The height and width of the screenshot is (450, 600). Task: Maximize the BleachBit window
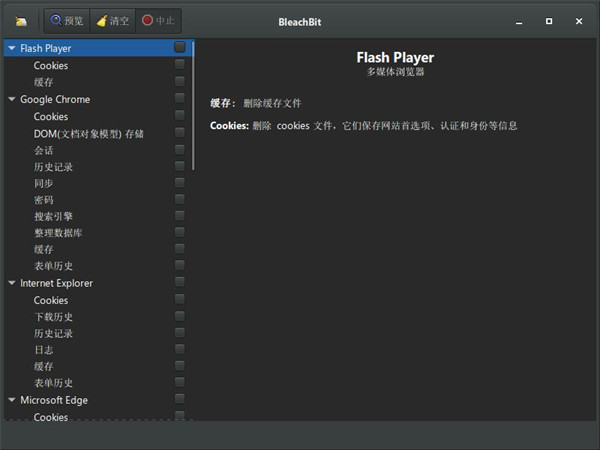click(x=549, y=21)
